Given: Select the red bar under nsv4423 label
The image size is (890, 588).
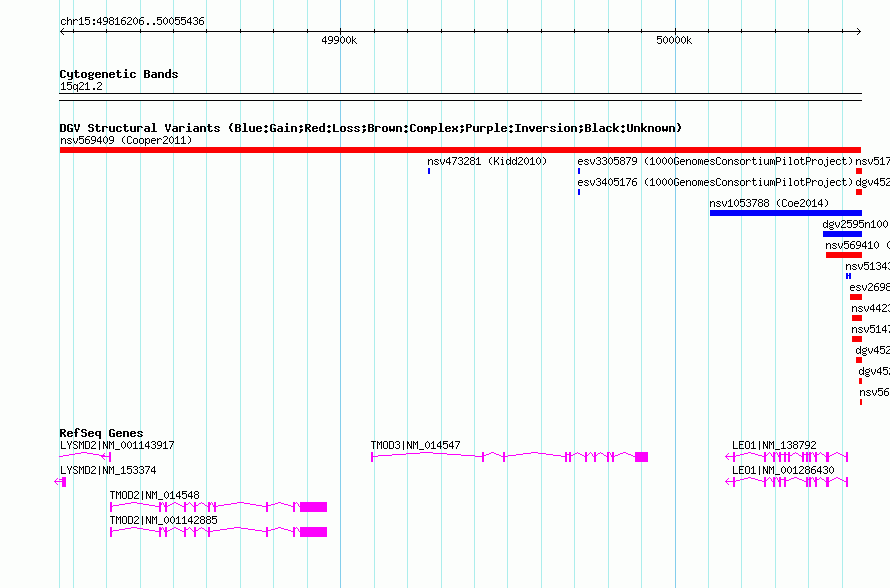Looking at the screenshot, I should pos(857,318).
